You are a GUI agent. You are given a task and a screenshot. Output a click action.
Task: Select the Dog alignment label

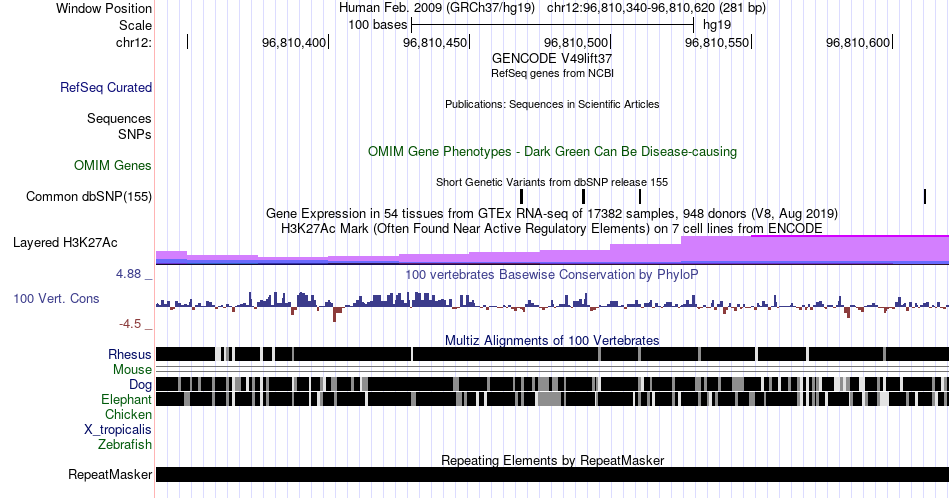tap(141, 385)
